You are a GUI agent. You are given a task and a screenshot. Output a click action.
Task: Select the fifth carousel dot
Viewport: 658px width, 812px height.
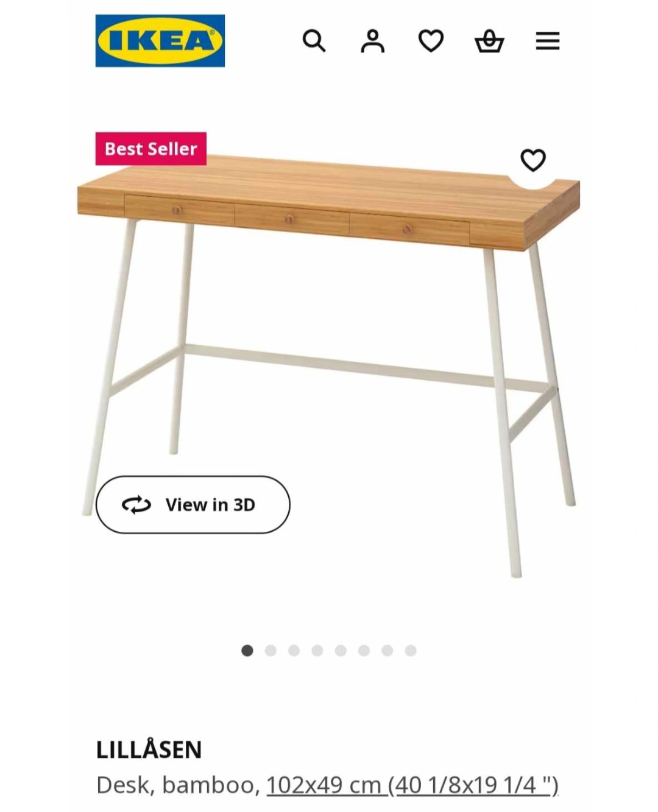point(341,651)
